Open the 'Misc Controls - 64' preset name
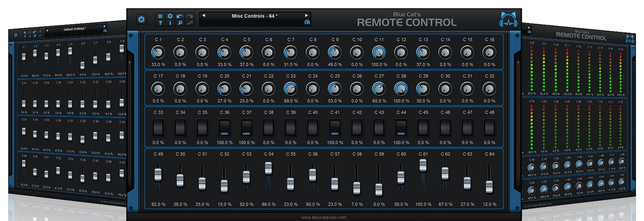 [255, 16]
